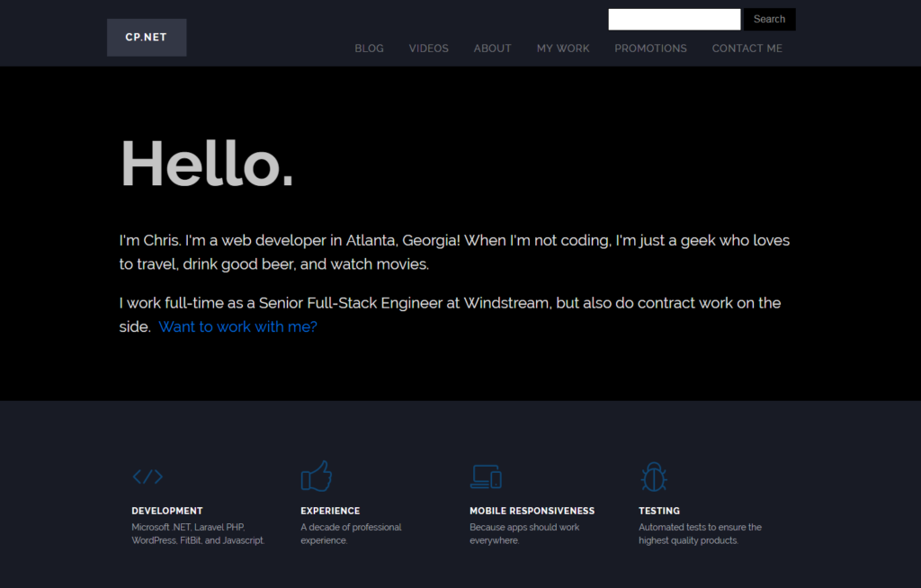Screen dimensions: 921x588
Task: Click the code brackets Development icon
Action: click(148, 477)
